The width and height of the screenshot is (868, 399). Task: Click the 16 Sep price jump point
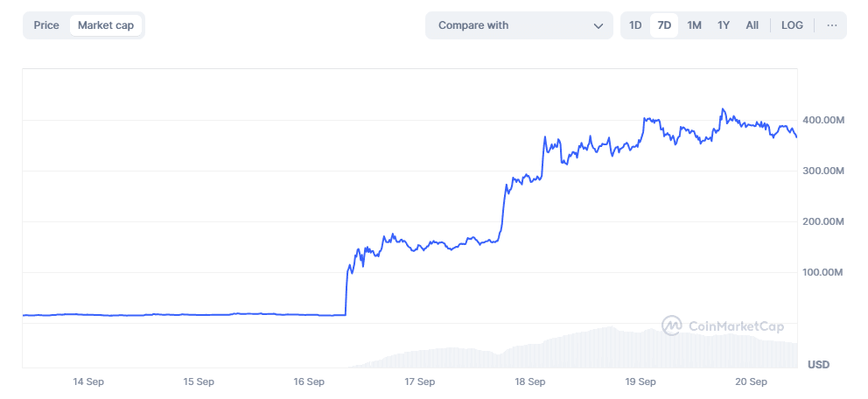pyautogui.click(x=346, y=289)
